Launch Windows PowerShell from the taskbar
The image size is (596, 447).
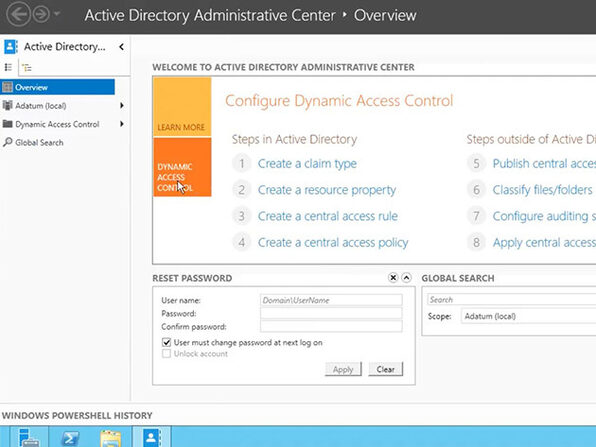(x=70, y=437)
